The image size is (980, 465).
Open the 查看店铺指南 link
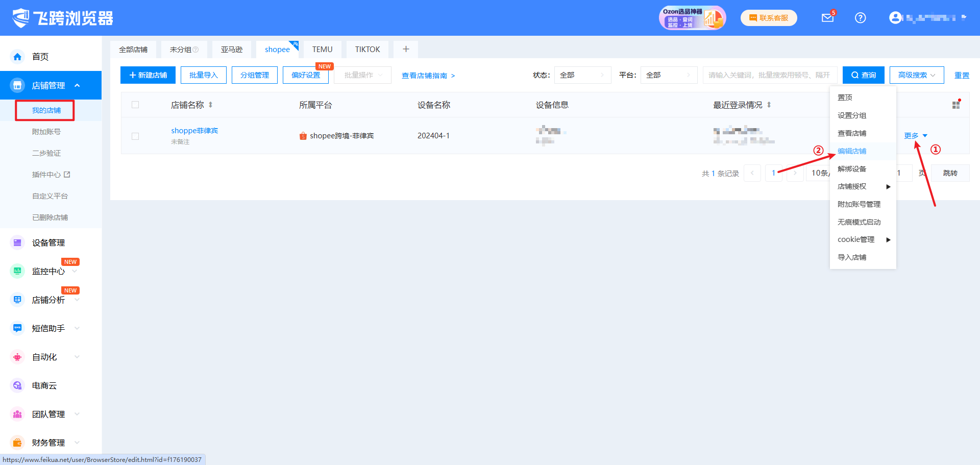[428, 76]
